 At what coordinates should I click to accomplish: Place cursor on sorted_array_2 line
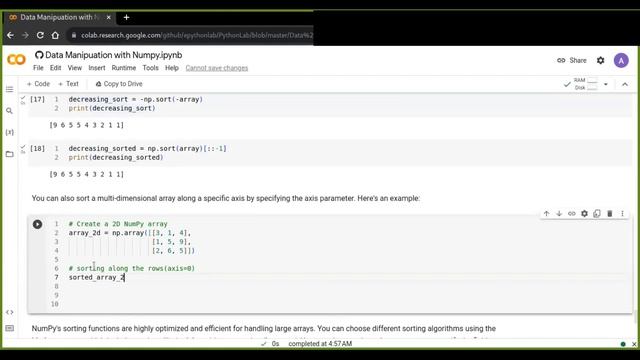[x=97, y=278]
